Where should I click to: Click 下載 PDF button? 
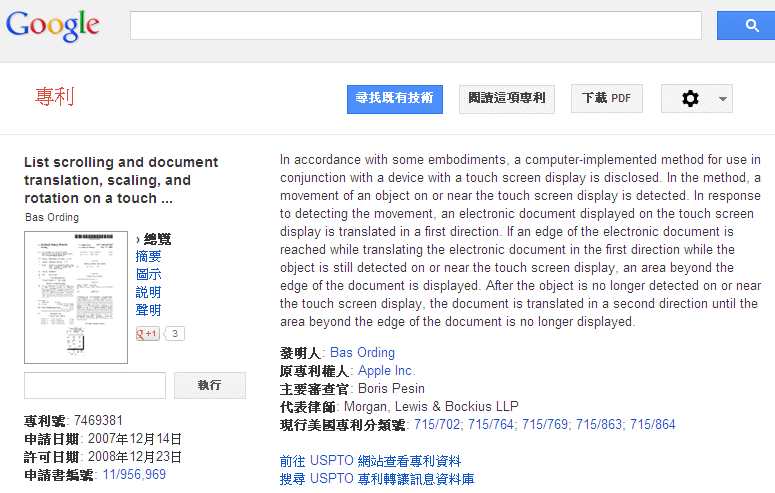[x=606, y=99]
